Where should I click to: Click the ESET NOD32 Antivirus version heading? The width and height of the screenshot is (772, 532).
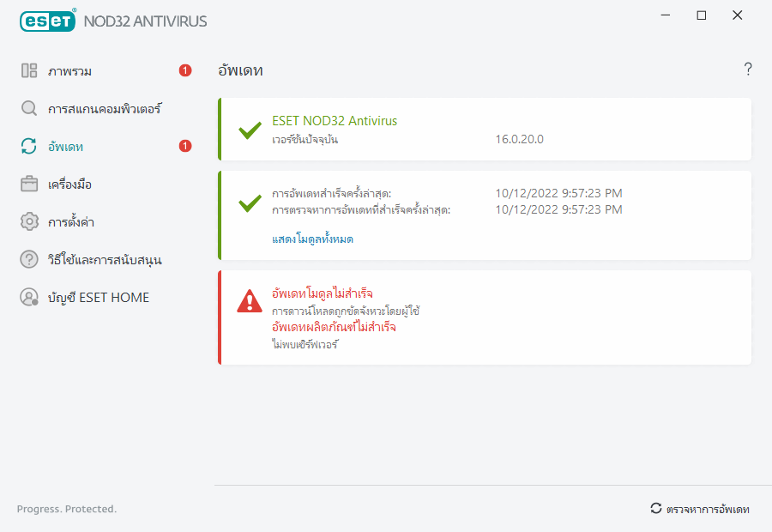coord(334,120)
